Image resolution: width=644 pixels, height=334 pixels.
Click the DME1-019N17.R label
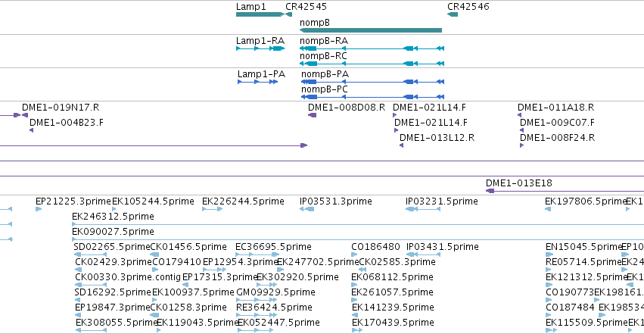pos(61,108)
